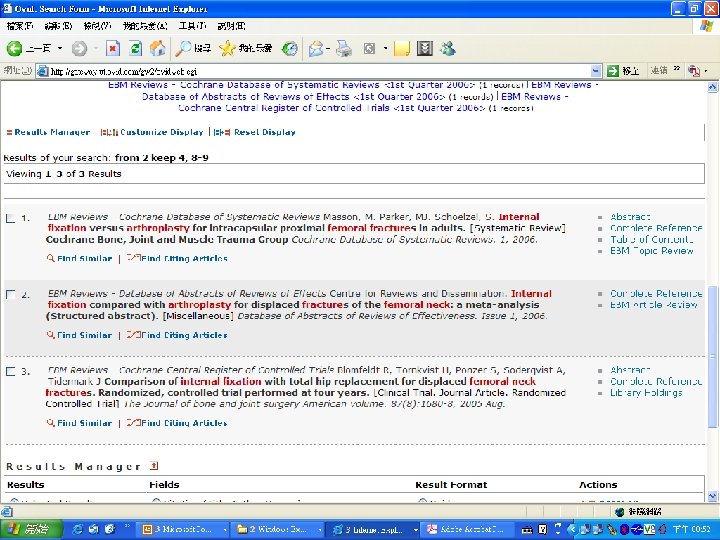The width and height of the screenshot is (720, 540).
Task: Switch to the Adobe Acrobat taskbar button
Action: point(465,529)
